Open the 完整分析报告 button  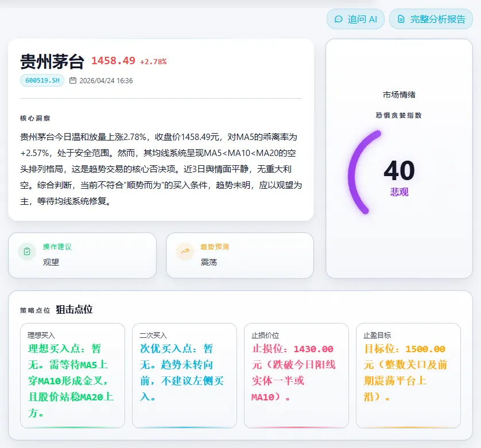point(431,19)
